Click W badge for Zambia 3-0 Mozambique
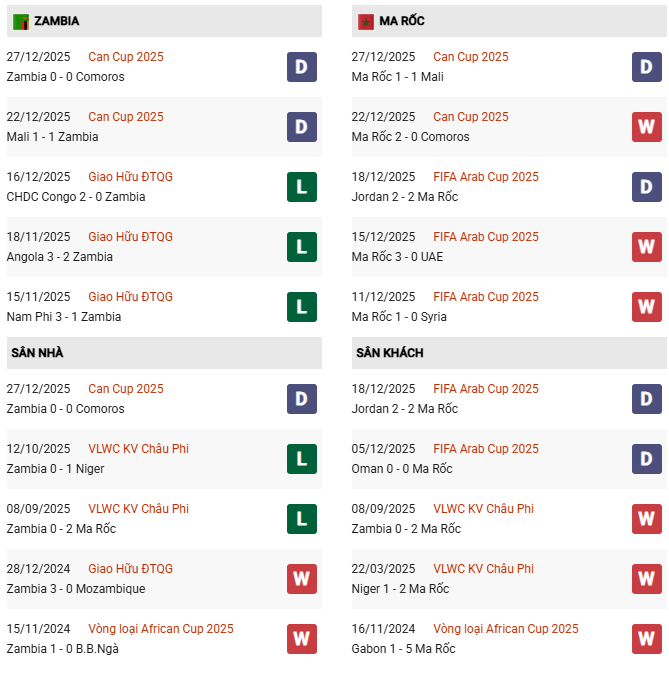The image size is (669, 677). point(301,579)
